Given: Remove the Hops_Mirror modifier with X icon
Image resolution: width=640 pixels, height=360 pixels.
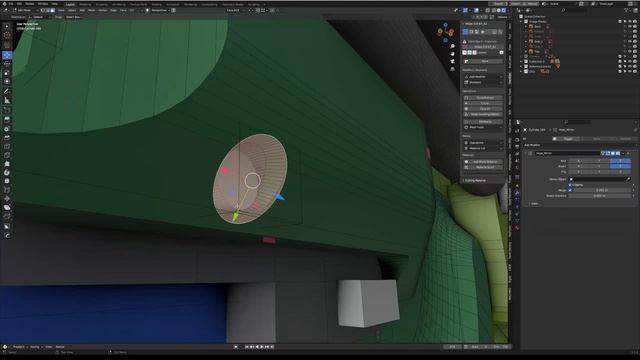Looking at the screenshot, I should pos(628,153).
